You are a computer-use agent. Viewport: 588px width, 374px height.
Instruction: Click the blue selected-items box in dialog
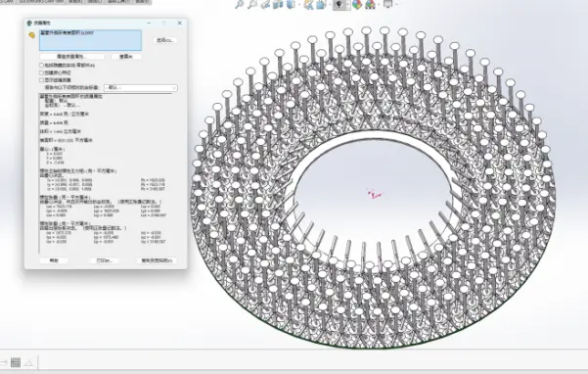click(90, 40)
